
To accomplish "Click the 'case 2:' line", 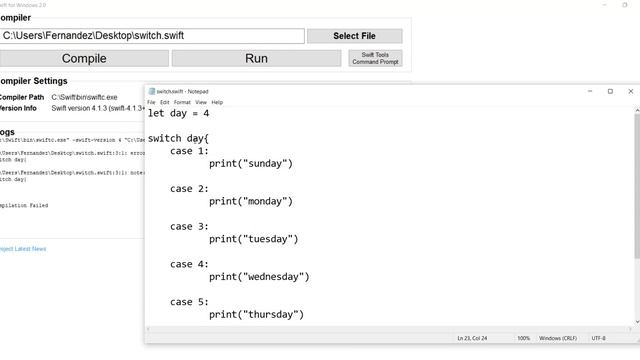I will coord(189,189).
